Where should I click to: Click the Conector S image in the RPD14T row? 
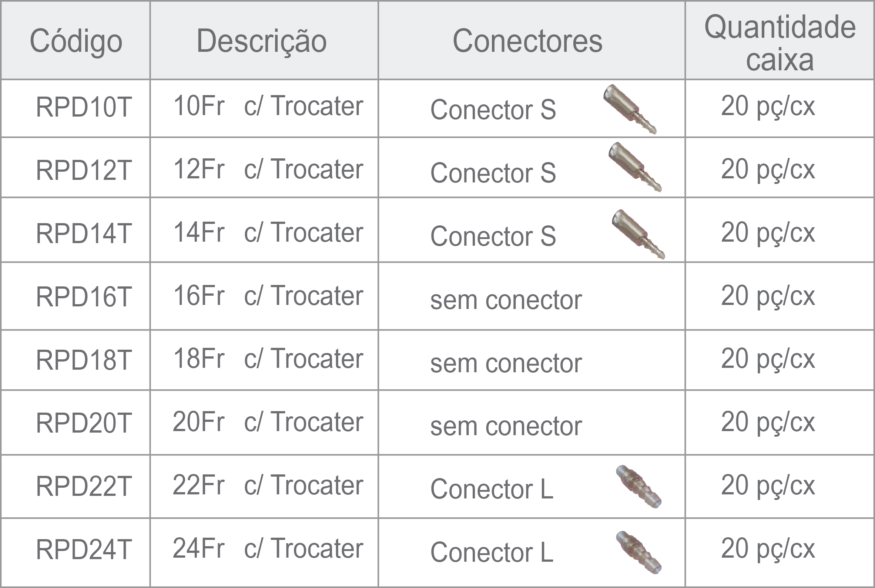(638, 234)
